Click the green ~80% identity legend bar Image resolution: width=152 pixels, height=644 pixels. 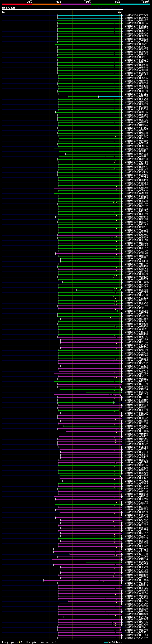105,4
